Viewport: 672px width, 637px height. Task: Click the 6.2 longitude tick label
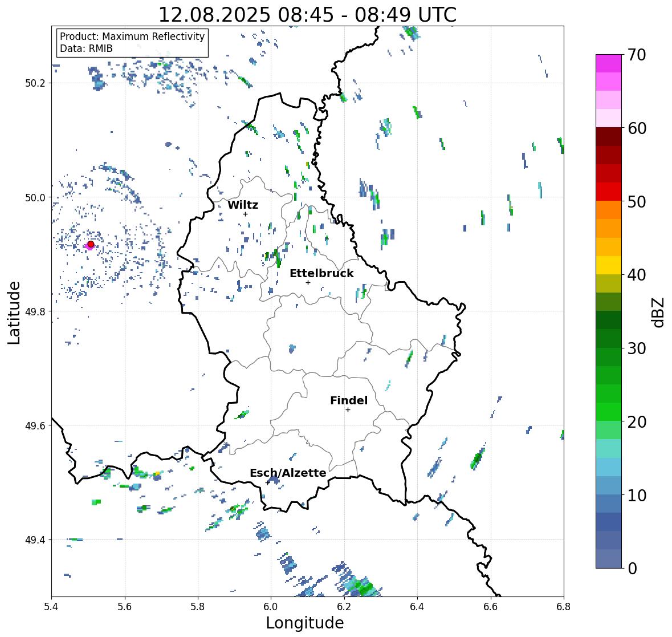(x=344, y=606)
